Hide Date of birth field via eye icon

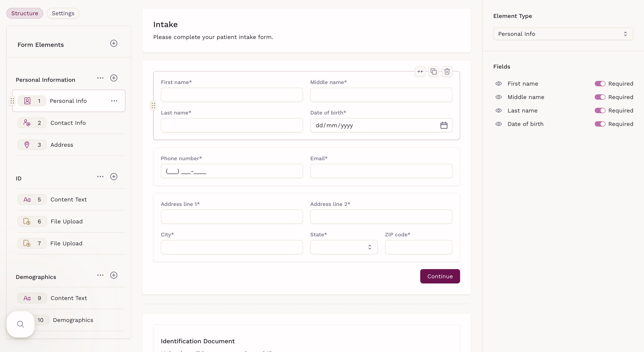[x=498, y=124]
